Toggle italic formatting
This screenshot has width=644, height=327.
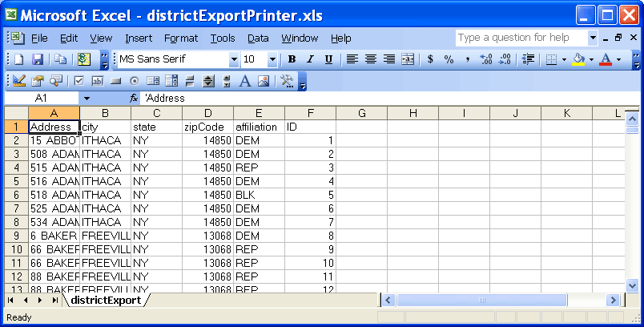[x=311, y=59]
